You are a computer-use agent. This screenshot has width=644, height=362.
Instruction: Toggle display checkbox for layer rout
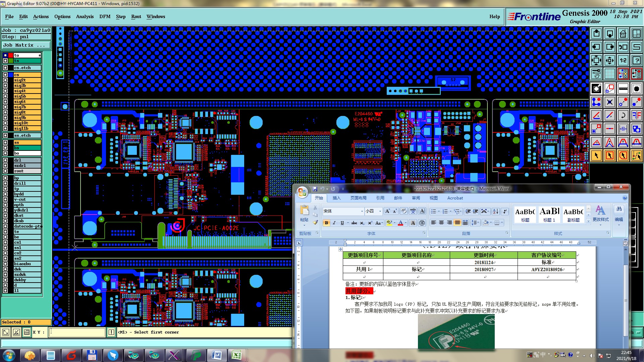coord(5,171)
